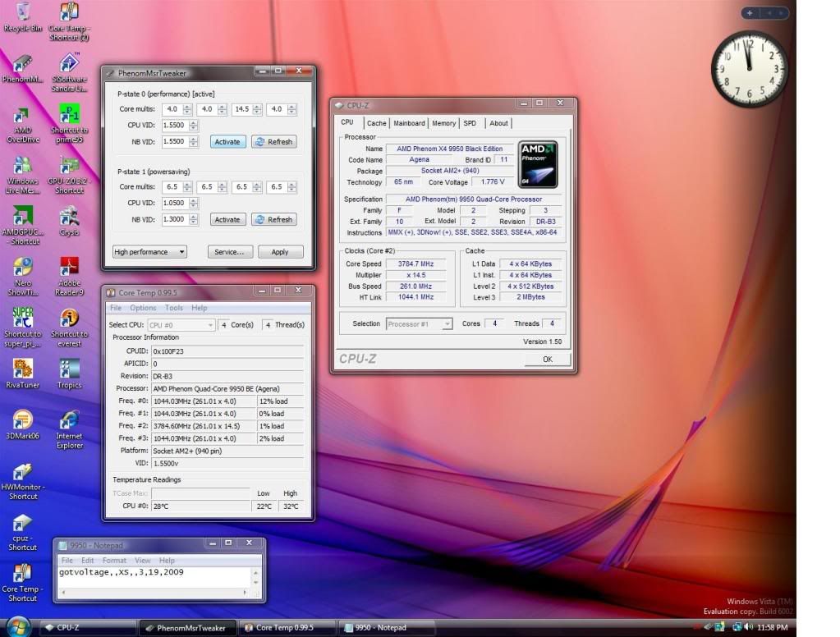
Task: Click the P-state 0 CPU VID spinner
Action: coord(193,126)
